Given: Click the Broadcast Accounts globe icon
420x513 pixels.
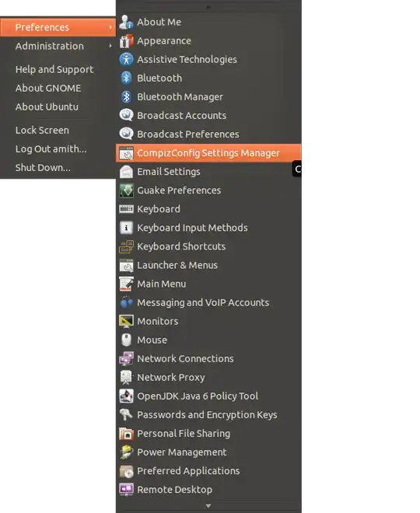Looking at the screenshot, I should 126,116.
